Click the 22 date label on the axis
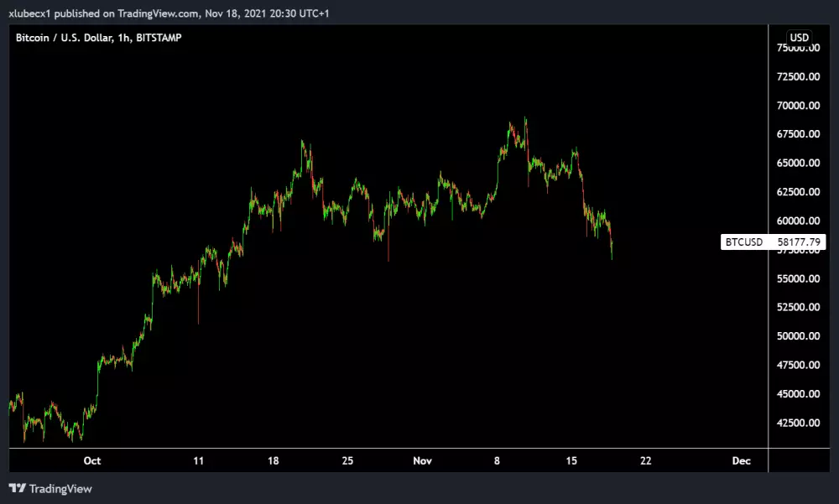This screenshot has width=839, height=504. pyautogui.click(x=645, y=460)
